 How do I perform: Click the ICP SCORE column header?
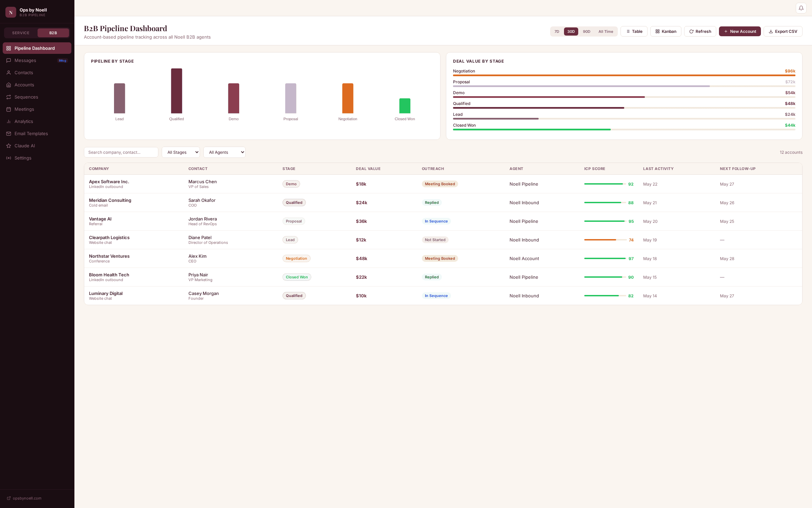(594, 169)
